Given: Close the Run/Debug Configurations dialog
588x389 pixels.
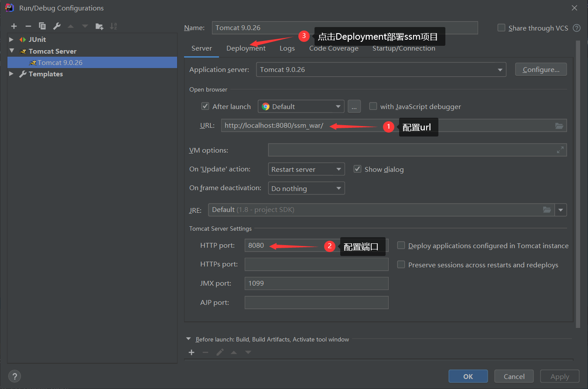Looking at the screenshot, I should pos(575,8).
